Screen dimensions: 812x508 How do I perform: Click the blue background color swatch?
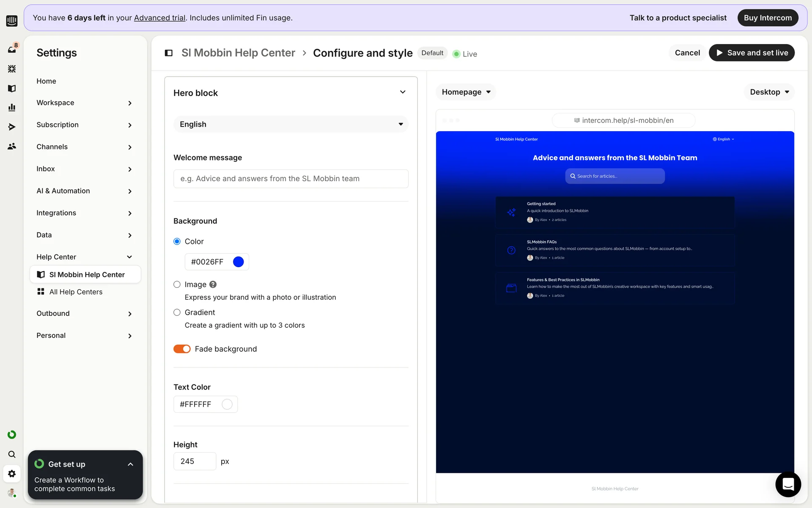tap(239, 262)
